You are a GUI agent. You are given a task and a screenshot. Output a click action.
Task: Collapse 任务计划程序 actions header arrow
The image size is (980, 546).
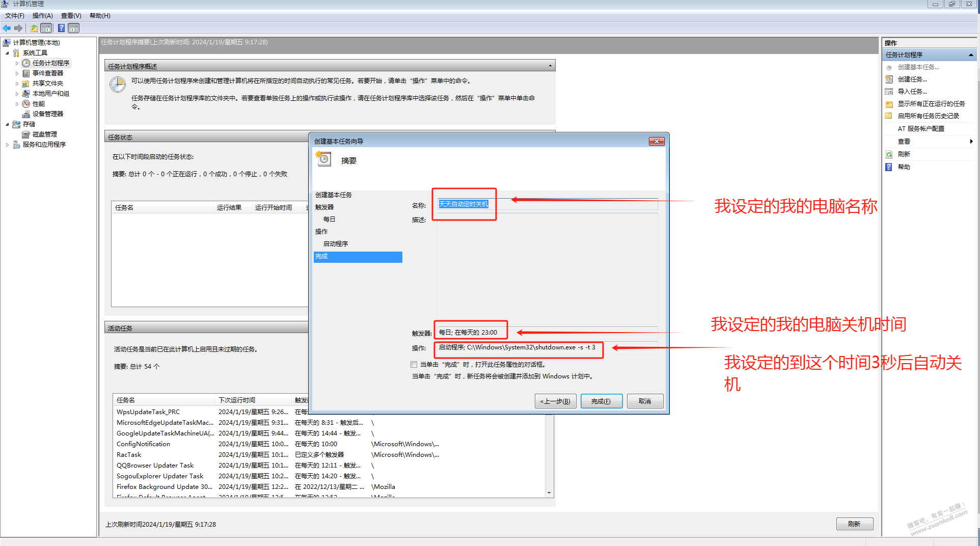[x=971, y=55]
